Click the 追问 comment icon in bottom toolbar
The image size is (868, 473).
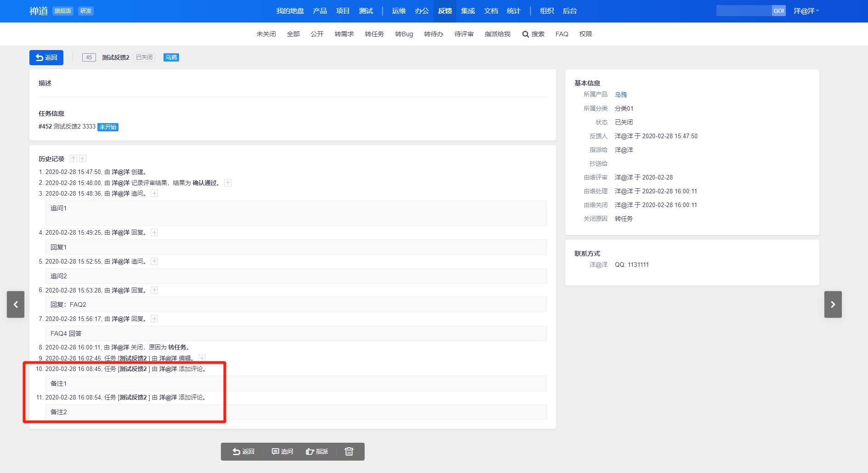click(x=282, y=451)
